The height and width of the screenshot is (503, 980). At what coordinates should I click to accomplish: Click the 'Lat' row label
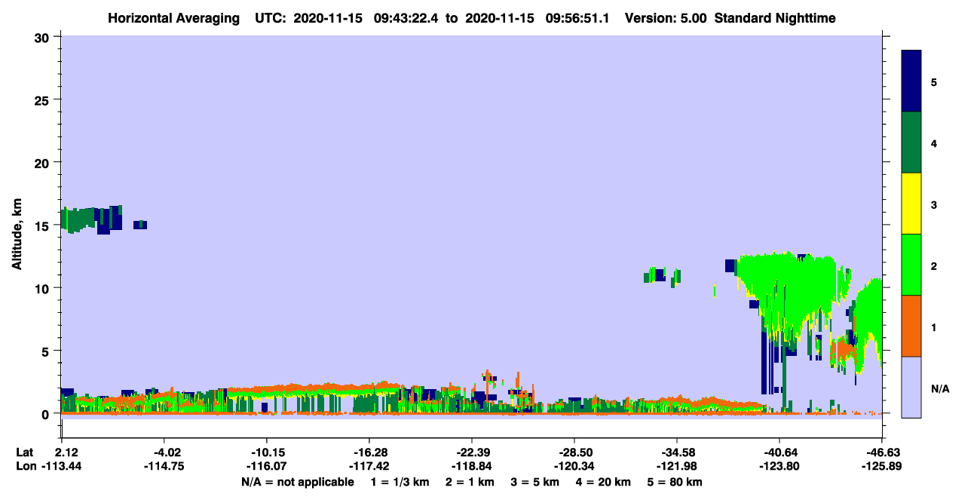tap(25, 452)
